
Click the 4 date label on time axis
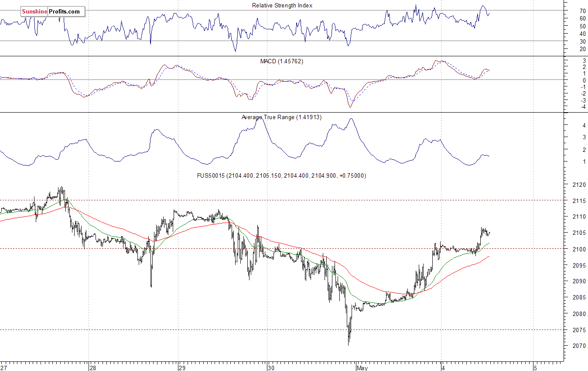point(443,368)
